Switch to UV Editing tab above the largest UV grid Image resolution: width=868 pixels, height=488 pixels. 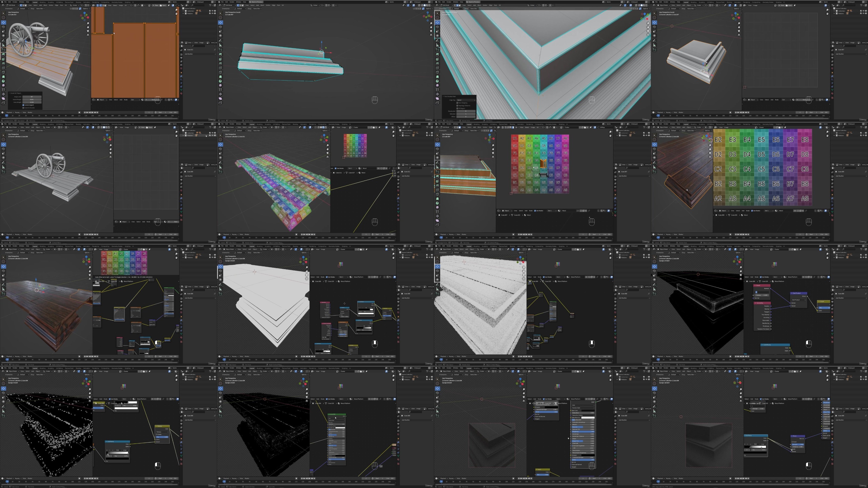point(710,124)
